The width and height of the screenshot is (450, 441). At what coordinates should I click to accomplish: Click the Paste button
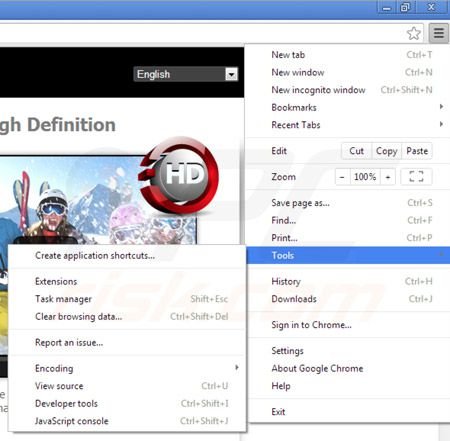pos(417,151)
